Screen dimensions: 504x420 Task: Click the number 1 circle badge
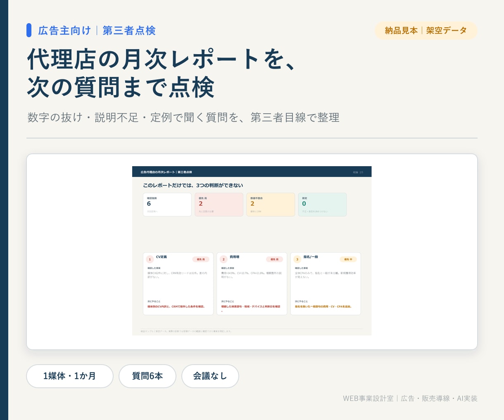click(150, 260)
